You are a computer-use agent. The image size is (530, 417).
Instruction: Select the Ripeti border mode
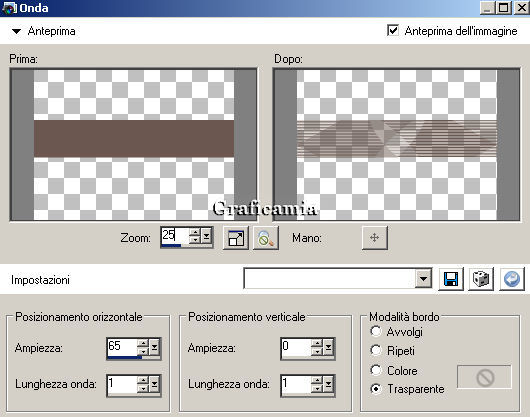376,350
